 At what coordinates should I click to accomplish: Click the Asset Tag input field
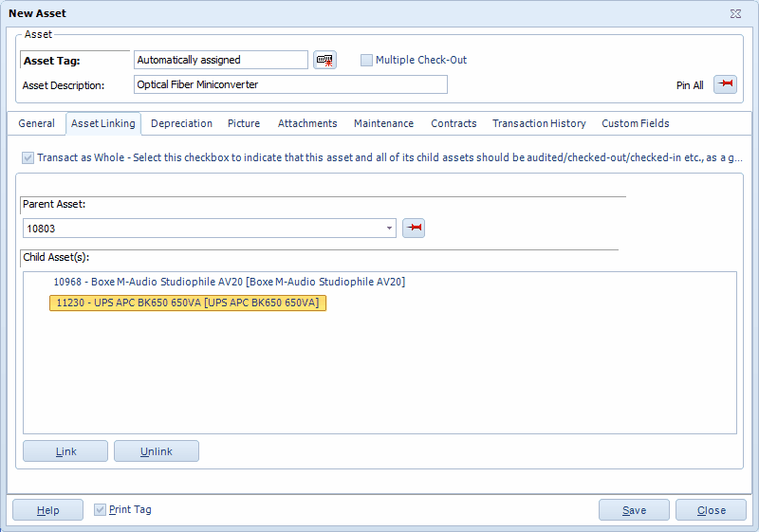click(221, 60)
